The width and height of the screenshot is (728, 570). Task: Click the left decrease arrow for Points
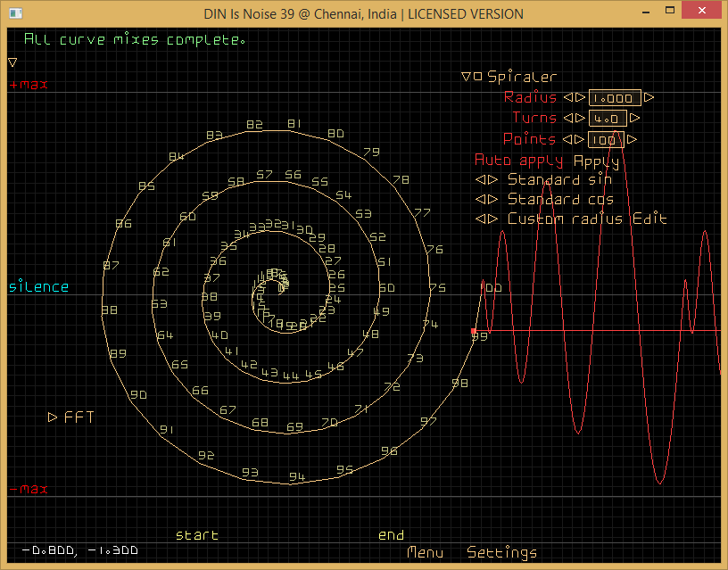[567, 139]
